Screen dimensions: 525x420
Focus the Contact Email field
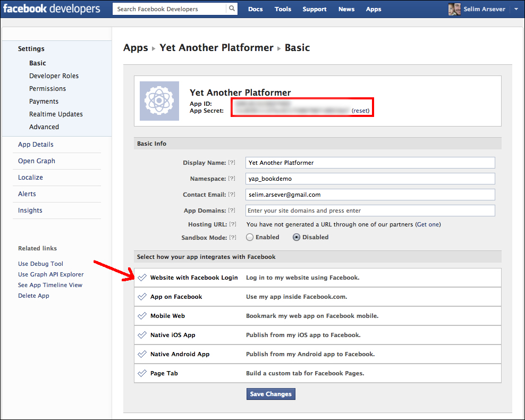370,194
